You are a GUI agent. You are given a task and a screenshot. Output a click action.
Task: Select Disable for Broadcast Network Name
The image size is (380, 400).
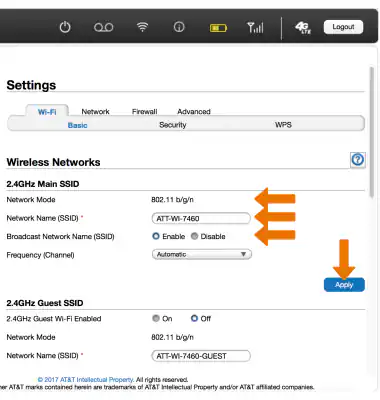(194, 236)
